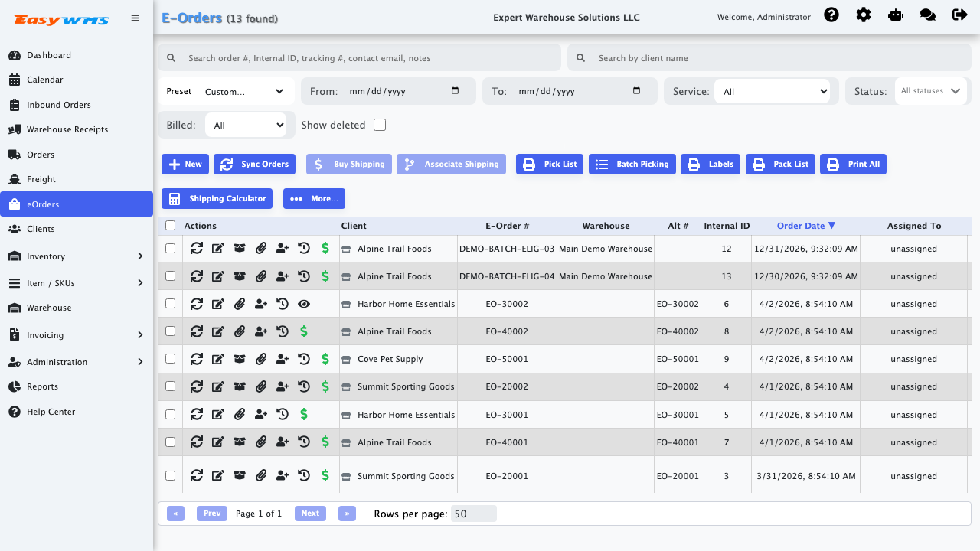Assign user icon for EO-20001 row
The height and width of the screenshot is (551, 980).
[283, 476]
